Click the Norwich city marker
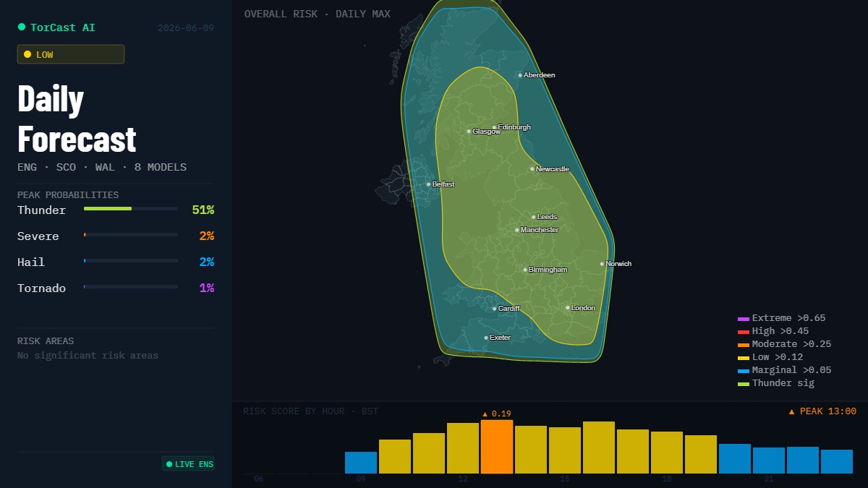 pyautogui.click(x=602, y=264)
